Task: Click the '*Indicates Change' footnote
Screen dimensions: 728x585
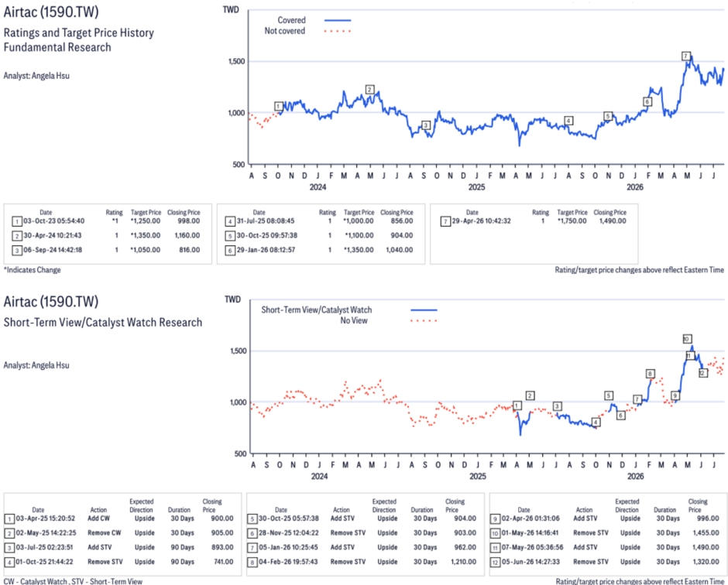Action: click(x=32, y=270)
